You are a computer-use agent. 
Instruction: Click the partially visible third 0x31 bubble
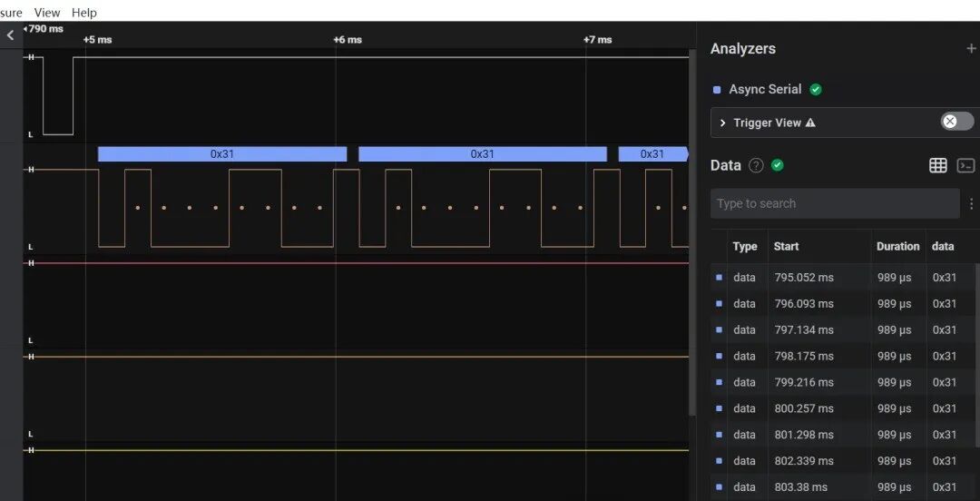pos(653,154)
